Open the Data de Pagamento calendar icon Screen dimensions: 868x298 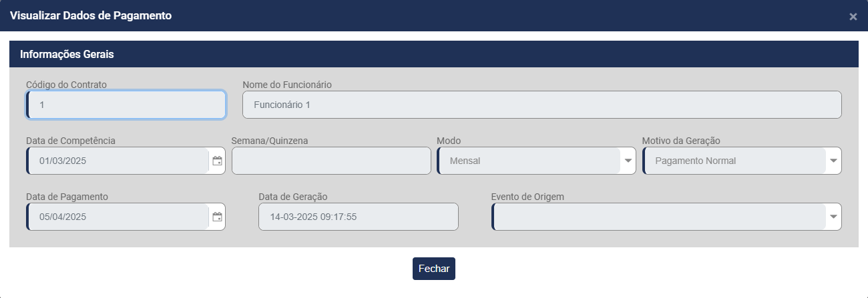pos(217,217)
